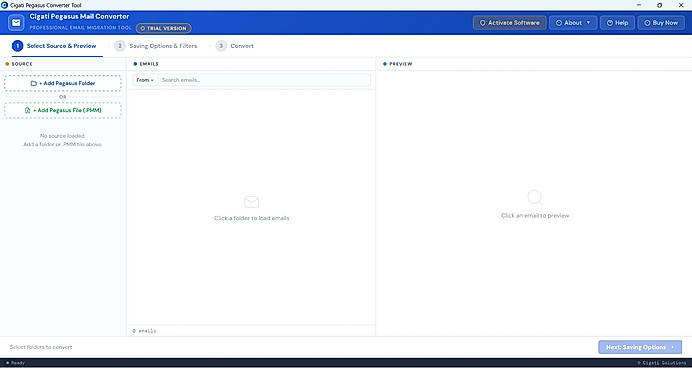Click step number 2 circle icon
This screenshot has height=368, width=692.
(x=120, y=46)
